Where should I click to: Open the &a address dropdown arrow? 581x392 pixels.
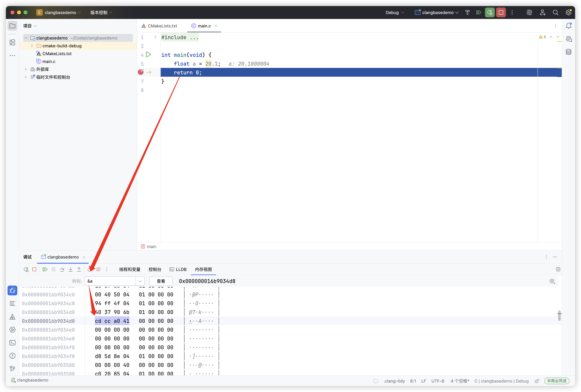(x=140, y=281)
